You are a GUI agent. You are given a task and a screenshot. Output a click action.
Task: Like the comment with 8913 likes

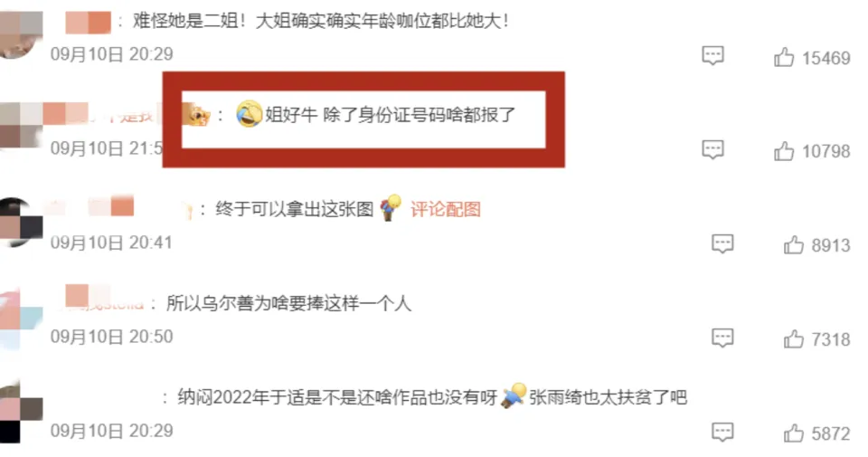tap(793, 245)
